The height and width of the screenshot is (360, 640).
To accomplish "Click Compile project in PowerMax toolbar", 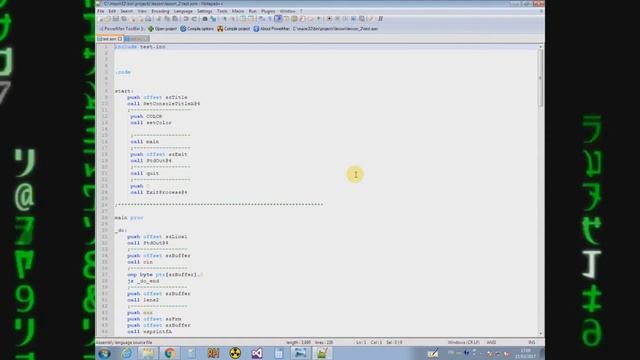I will (233, 29).
